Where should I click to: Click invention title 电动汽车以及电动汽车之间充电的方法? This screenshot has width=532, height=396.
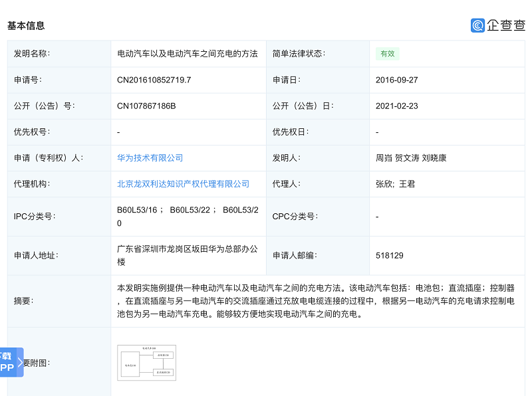[x=188, y=54]
